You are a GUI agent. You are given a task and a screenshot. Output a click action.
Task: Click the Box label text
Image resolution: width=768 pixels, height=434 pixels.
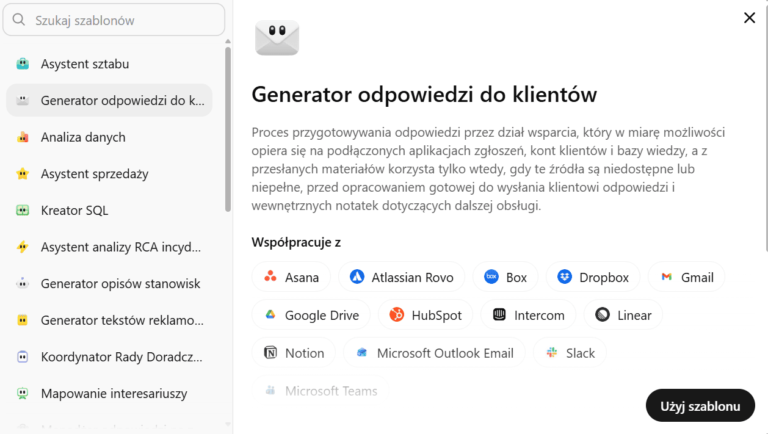516,277
